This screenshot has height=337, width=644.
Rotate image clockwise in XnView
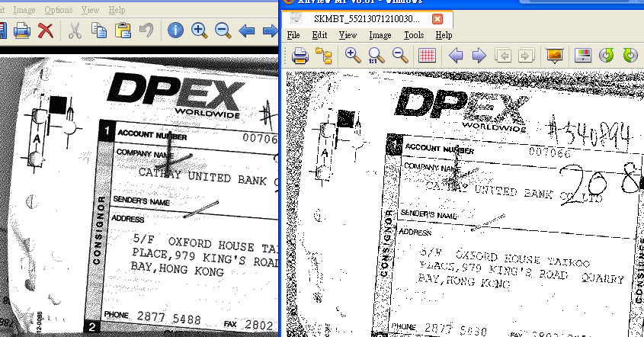click(x=630, y=56)
